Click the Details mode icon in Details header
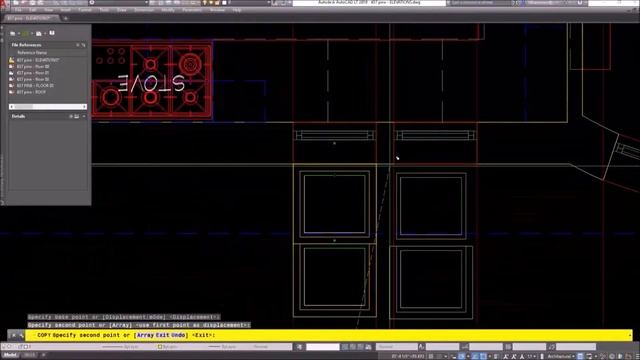Viewport: 640px width, 360px height. point(71,116)
